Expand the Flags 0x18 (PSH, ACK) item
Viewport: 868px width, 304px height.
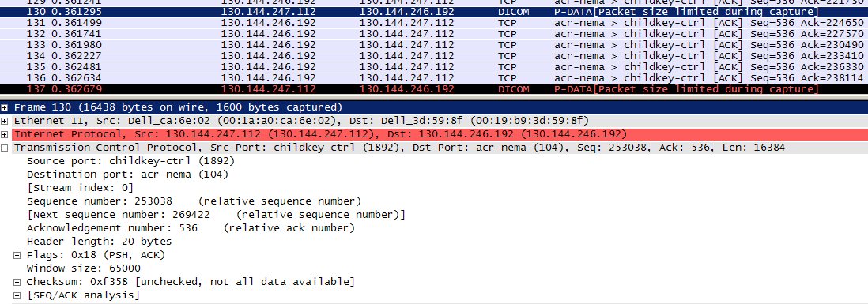[x=17, y=255]
